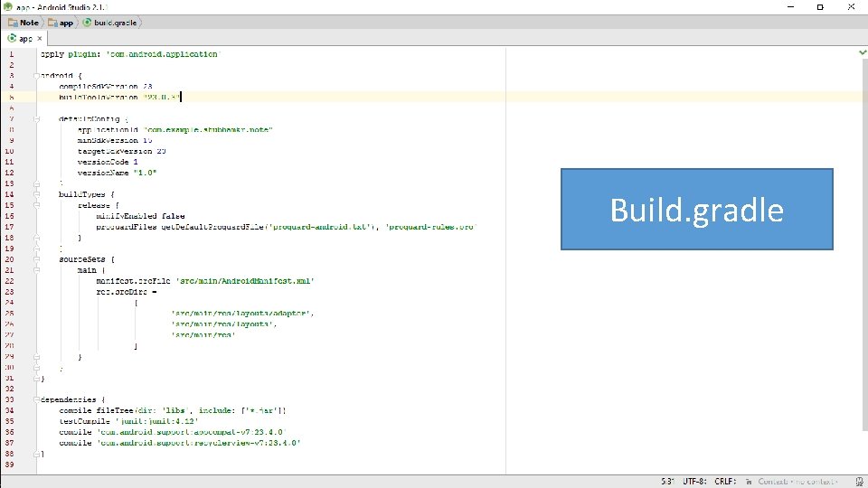
Task: Click the compileSdkVersion line
Action: pyautogui.click(x=105, y=87)
